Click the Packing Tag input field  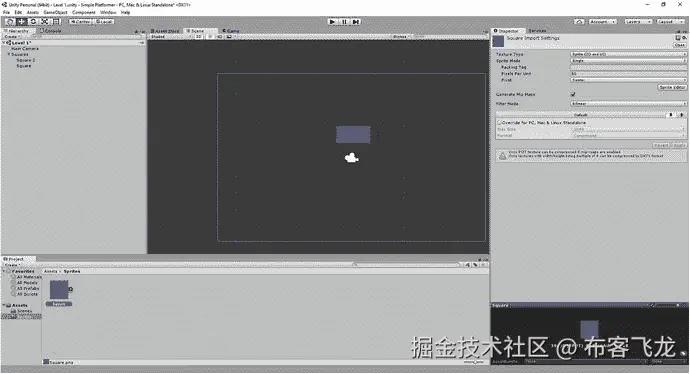628,67
